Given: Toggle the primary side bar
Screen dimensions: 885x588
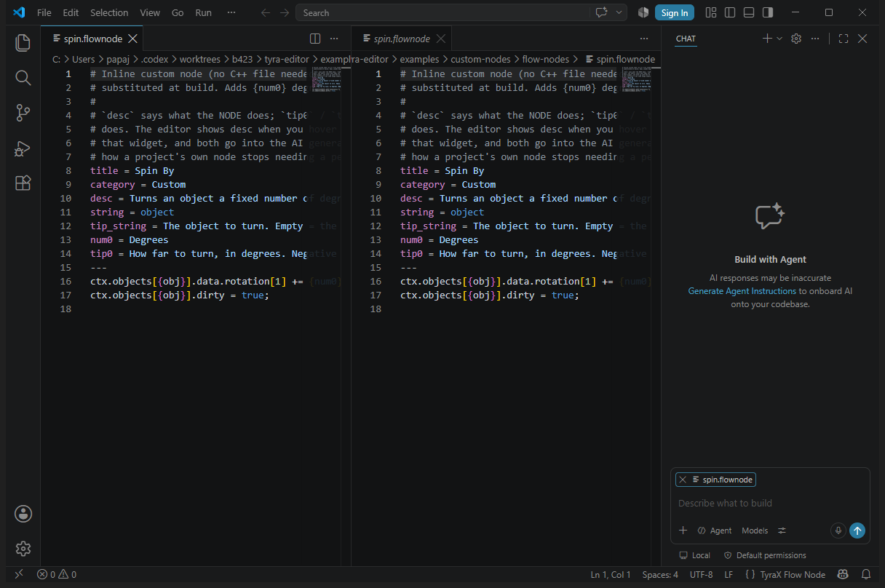Looking at the screenshot, I should [730, 12].
